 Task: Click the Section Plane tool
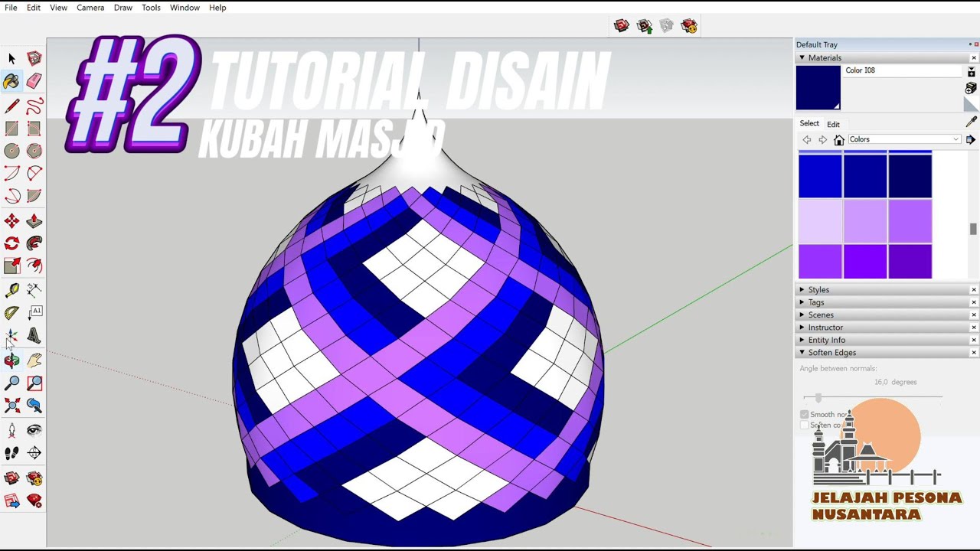(34, 453)
